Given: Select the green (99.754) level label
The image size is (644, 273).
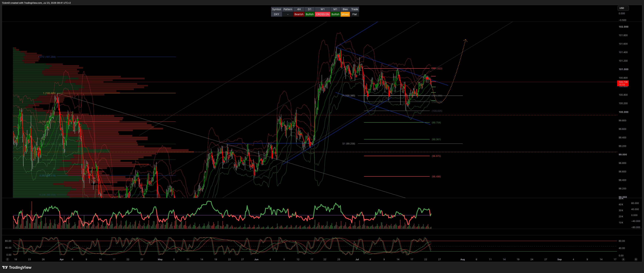Looking at the screenshot, I should pos(436,122).
